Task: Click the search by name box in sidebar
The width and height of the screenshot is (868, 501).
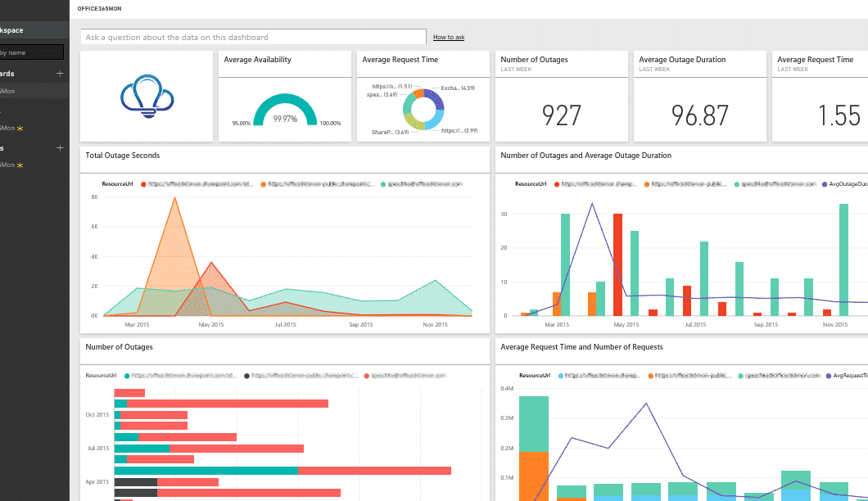Action: 32,52
